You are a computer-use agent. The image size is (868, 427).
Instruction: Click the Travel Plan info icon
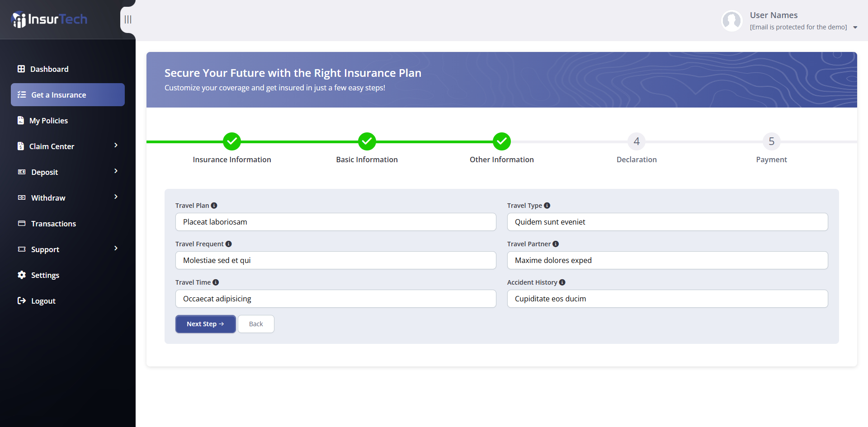tap(214, 206)
